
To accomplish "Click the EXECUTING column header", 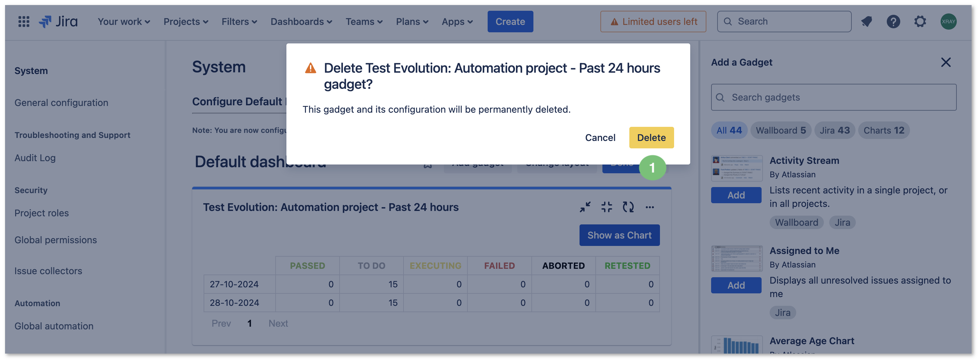I will point(435,266).
